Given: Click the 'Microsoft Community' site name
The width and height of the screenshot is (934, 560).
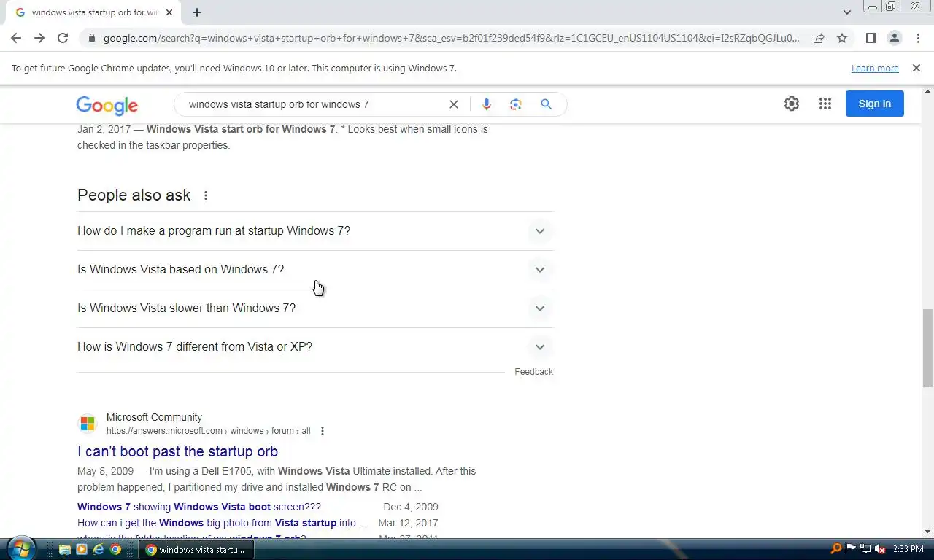Looking at the screenshot, I should pyautogui.click(x=154, y=417).
